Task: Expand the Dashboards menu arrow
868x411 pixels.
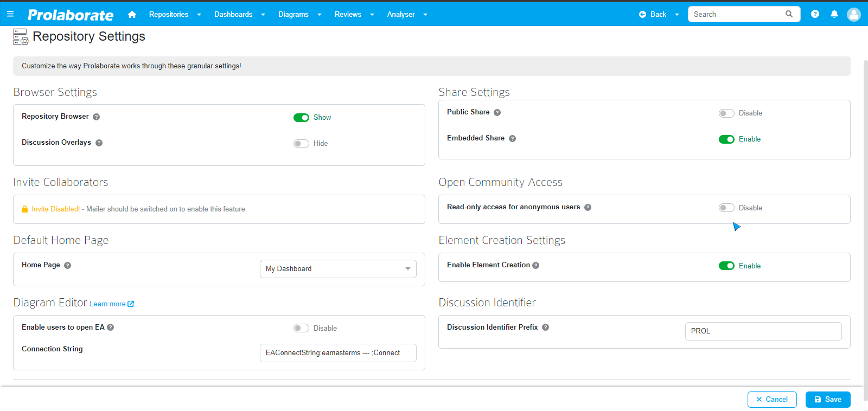Action: [263, 15]
